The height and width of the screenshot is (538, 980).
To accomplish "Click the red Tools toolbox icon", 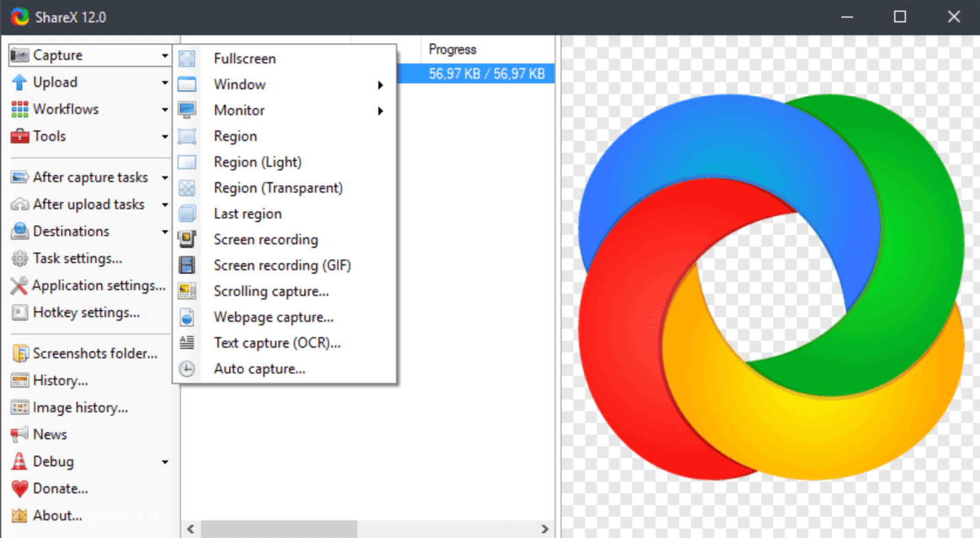I will point(20,137).
